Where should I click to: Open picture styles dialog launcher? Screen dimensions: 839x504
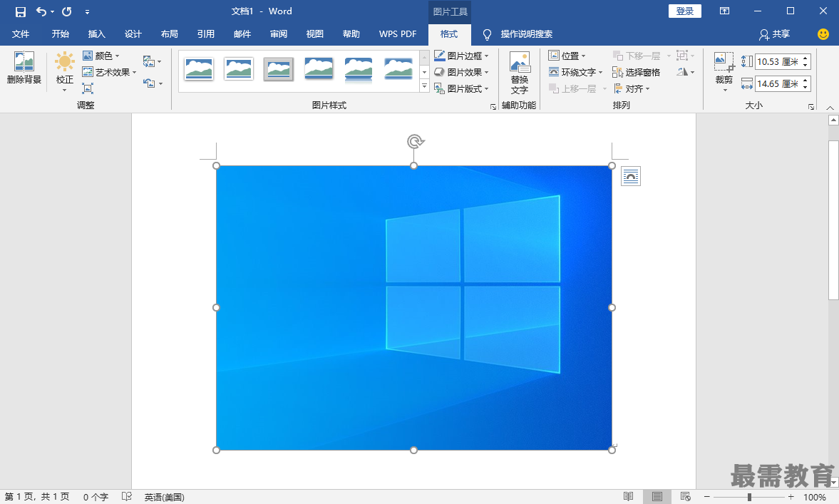pyautogui.click(x=493, y=107)
